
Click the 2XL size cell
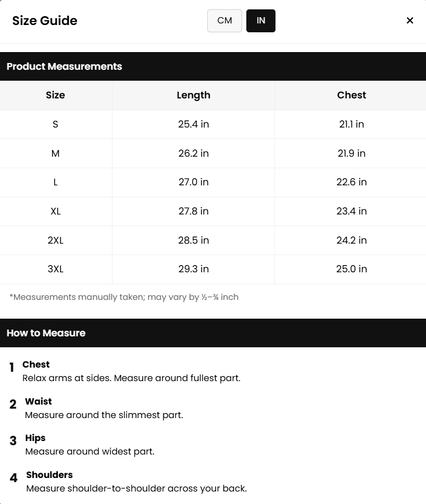[55, 241]
